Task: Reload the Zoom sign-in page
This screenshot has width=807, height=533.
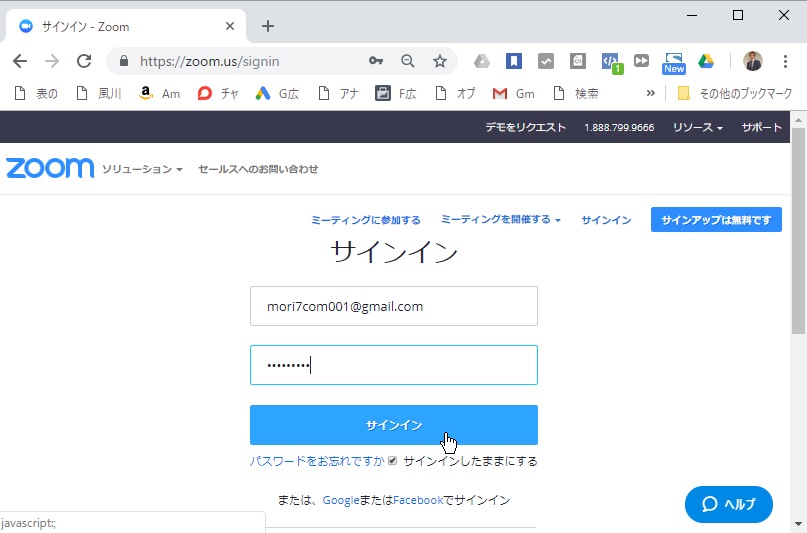Action: pyautogui.click(x=84, y=61)
